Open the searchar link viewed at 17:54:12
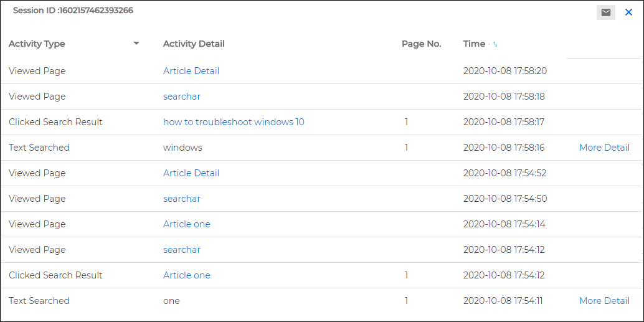Viewport: 644px width, 322px height. click(181, 249)
